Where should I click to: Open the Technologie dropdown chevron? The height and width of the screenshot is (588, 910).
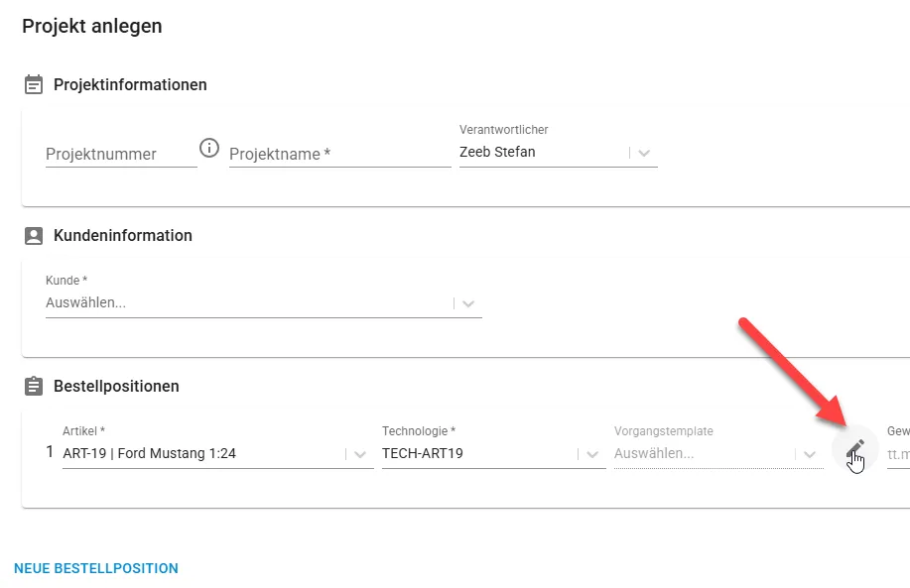592,454
